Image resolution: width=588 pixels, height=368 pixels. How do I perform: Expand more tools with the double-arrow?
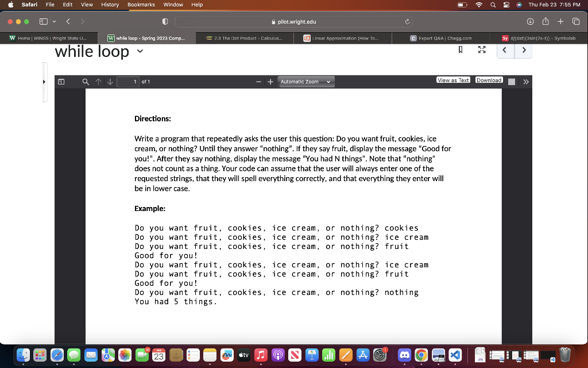click(x=526, y=81)
